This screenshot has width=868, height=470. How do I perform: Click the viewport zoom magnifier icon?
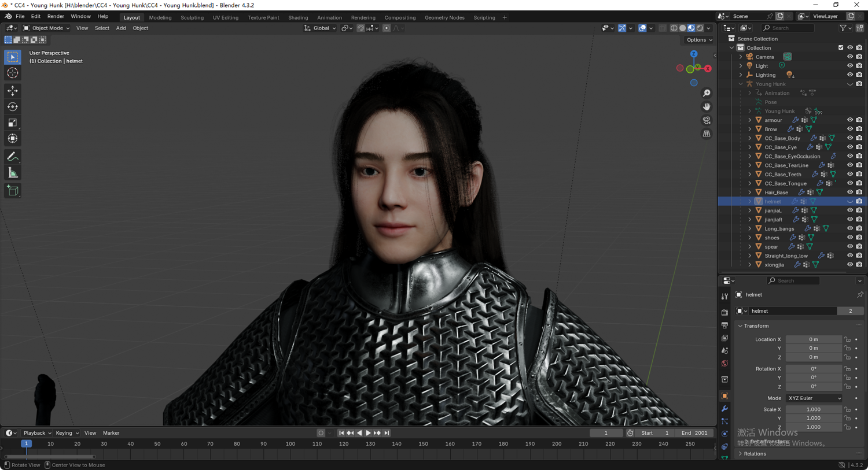click(x=707, y=93)
